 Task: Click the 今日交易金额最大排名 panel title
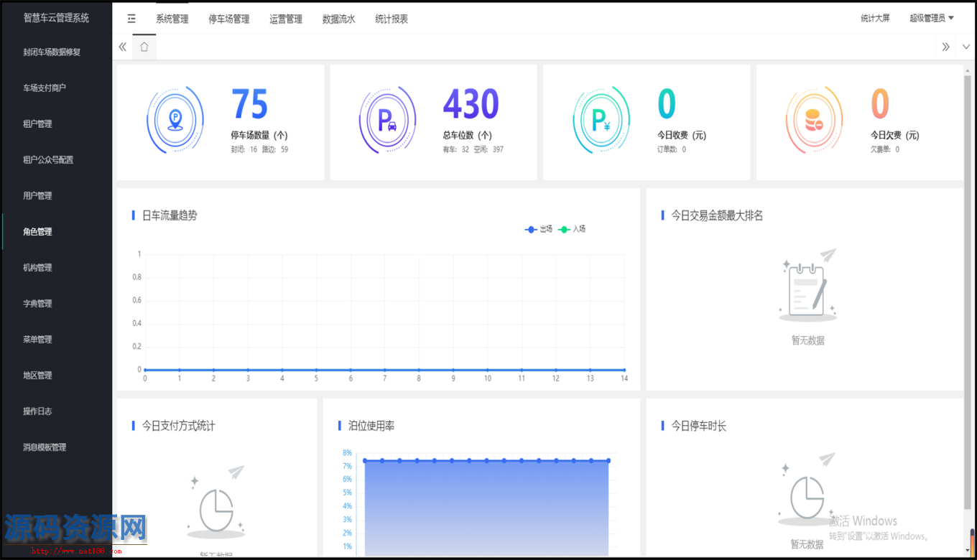717,215
